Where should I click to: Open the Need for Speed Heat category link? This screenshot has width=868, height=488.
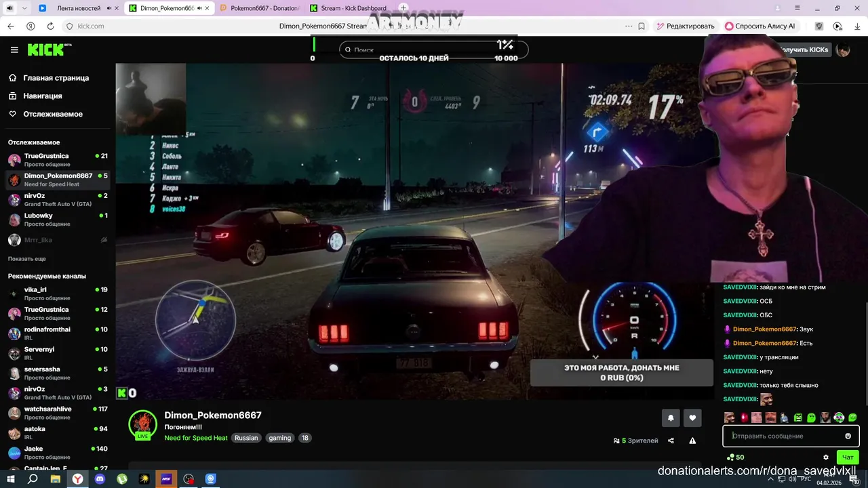196,438
